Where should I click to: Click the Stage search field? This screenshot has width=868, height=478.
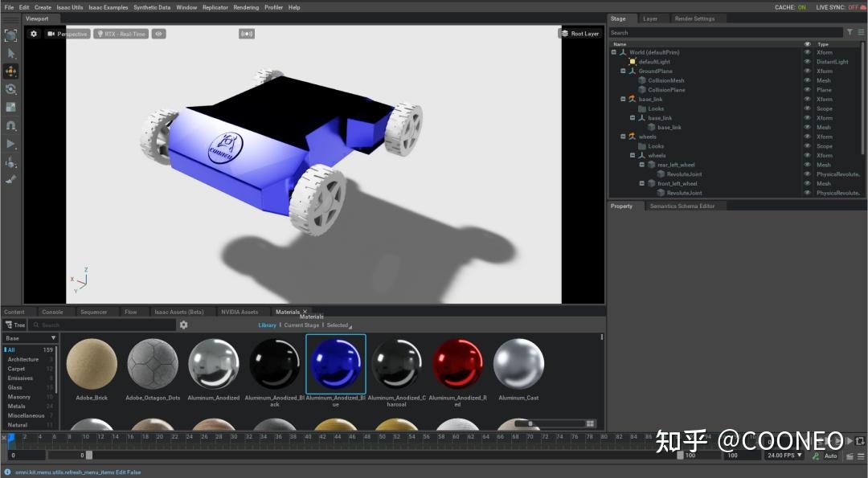click(x=726, y=33)
